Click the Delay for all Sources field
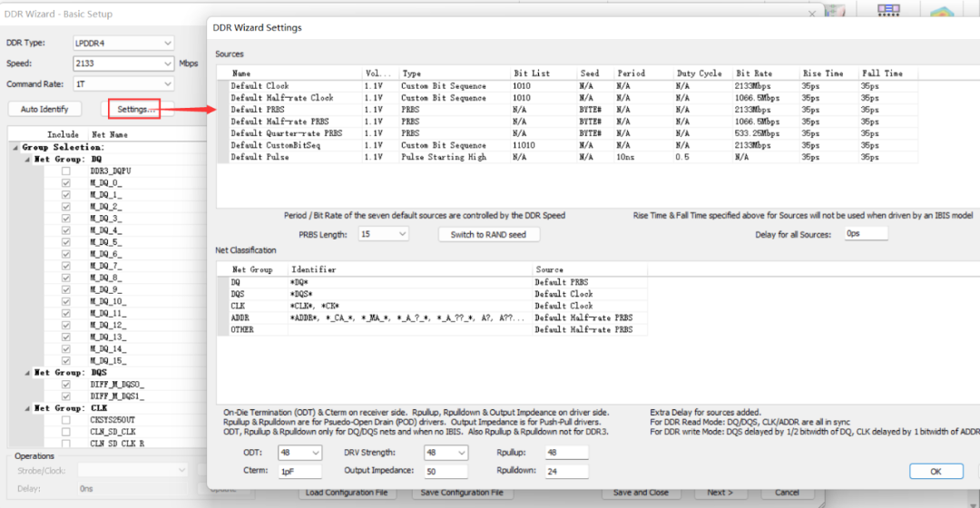Viewport: 980px width, 508px height. [x=865, y=234]
